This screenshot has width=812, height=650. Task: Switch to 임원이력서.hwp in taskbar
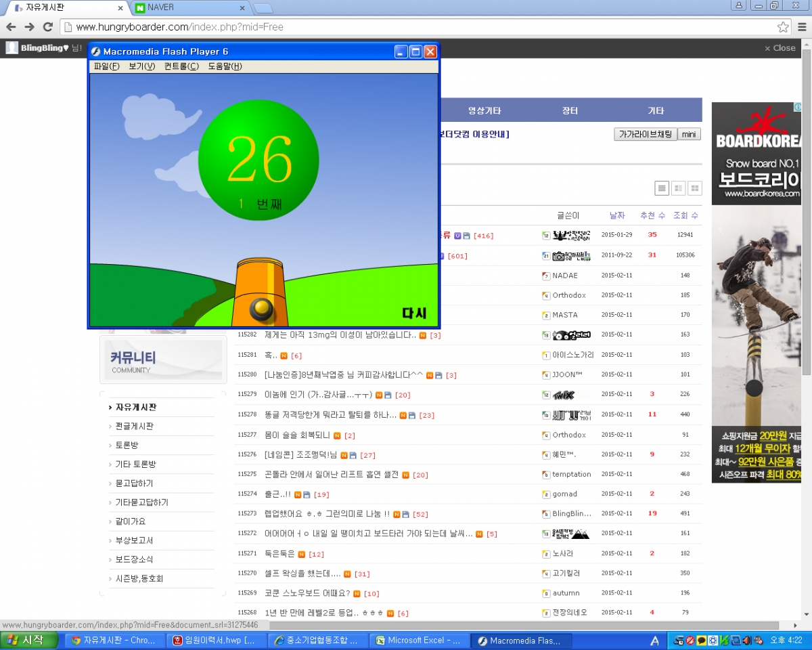215,640
